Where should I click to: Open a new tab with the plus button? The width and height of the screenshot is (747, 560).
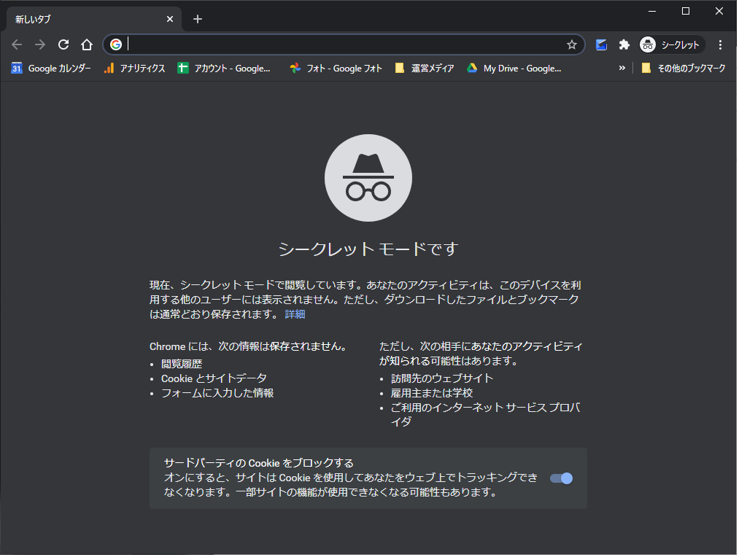[x=198, y=19]
